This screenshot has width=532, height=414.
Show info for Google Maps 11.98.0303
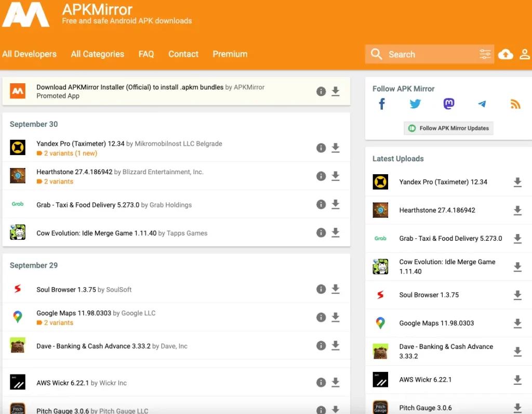(321, 317)
